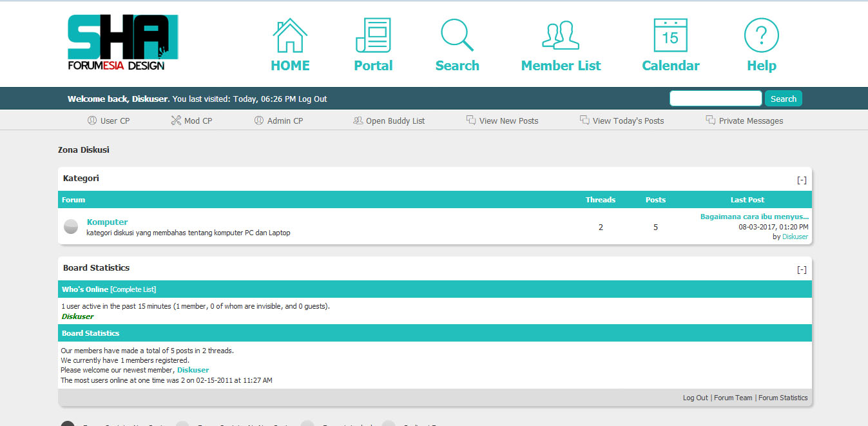Image resolution: width=868 pixels, height=426 pixels.
Task: Open the Member List people icon
Action: click(x=561, y=36)
